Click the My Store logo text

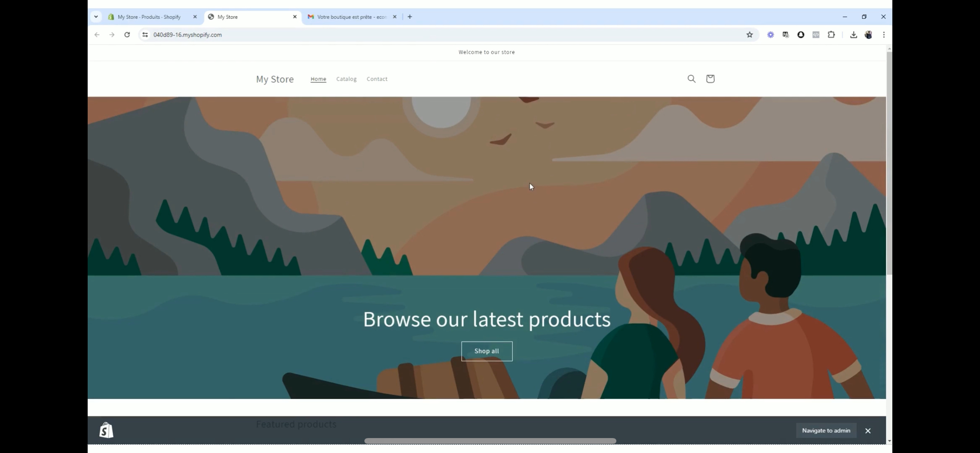[x=275, y=79]
